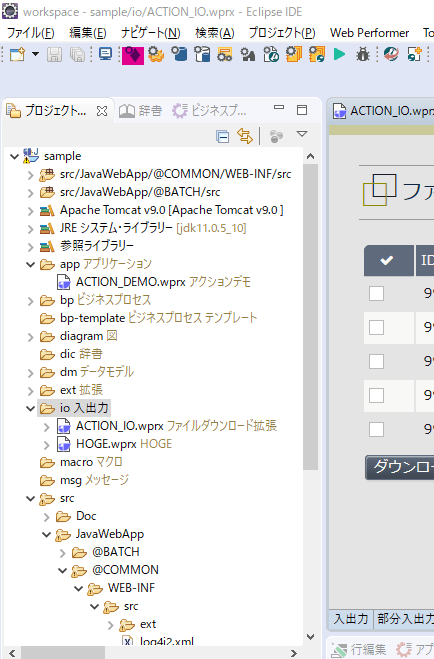
Task: Select the ACTION_IO.wprx editor tab
Action: pyautogui.click(x=383, y=111)
